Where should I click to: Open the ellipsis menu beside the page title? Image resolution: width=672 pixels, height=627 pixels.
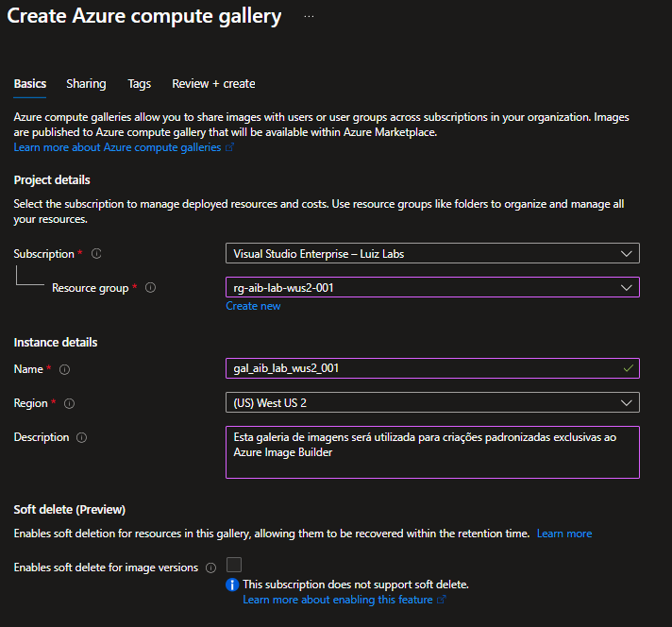(x=309, y=17)
